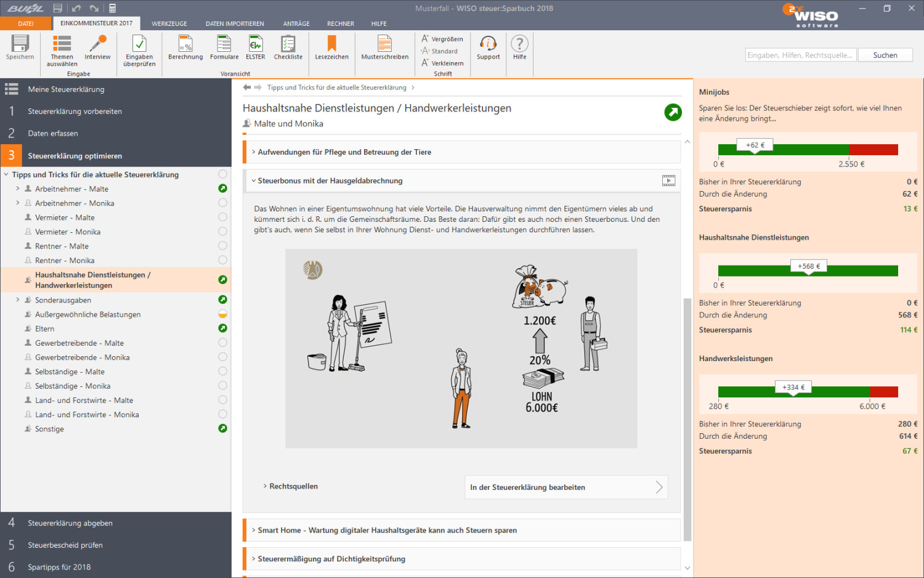Click the search input field for Eingaben, Hilfen
924x578 pixels.
[800, 55]
